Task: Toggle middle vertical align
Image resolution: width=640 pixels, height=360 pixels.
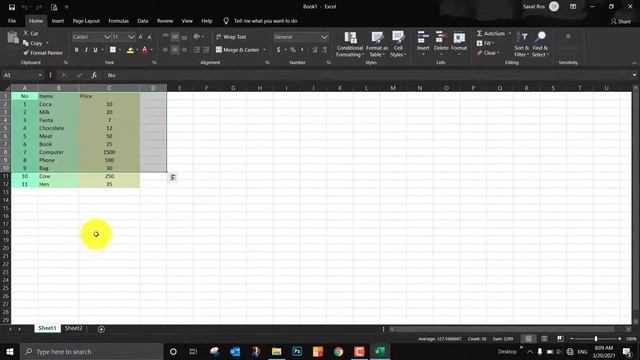Action: coord(175,37)
